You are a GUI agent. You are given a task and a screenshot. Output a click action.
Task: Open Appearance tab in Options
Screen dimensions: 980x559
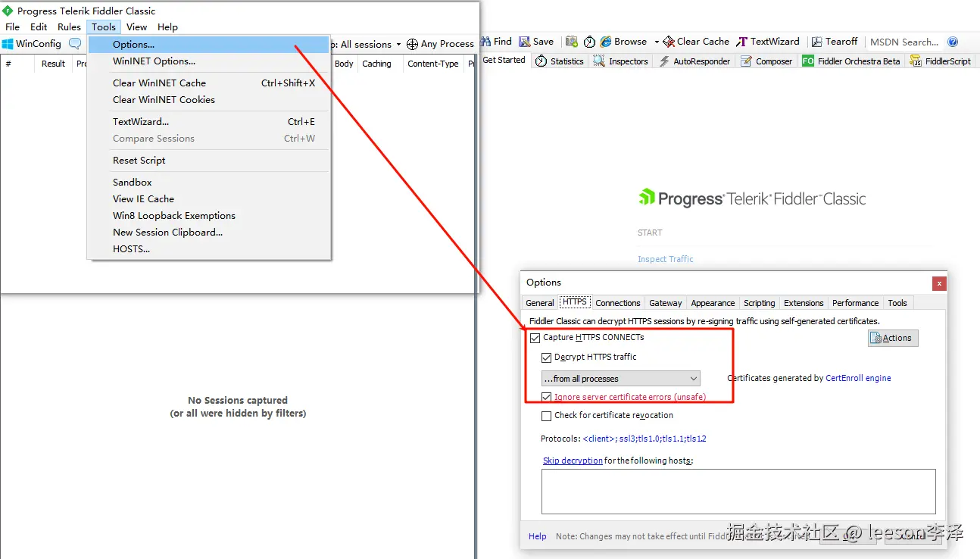pos(713,303)
